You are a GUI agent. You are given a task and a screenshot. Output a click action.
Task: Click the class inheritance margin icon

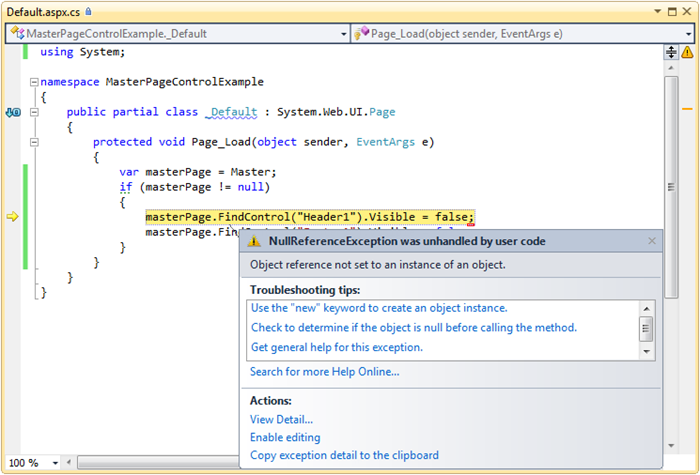pyautogui.click(x=13, y=112)
